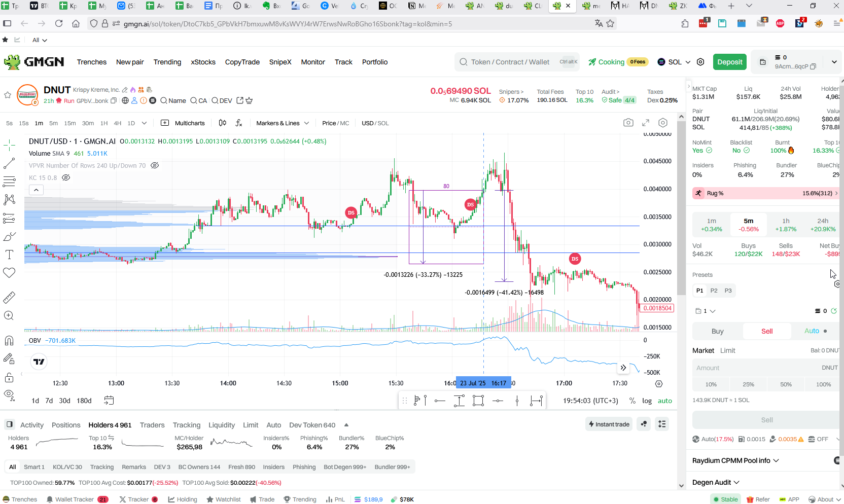Select the rectangle drawing shortcut
The width and height of the screenshot is (844, 504).
pos(478,401)
